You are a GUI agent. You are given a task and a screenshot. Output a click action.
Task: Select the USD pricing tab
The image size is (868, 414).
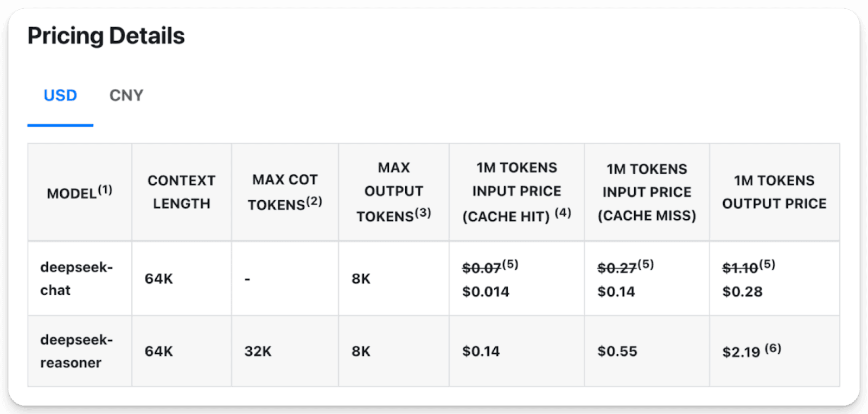[60, 95]
